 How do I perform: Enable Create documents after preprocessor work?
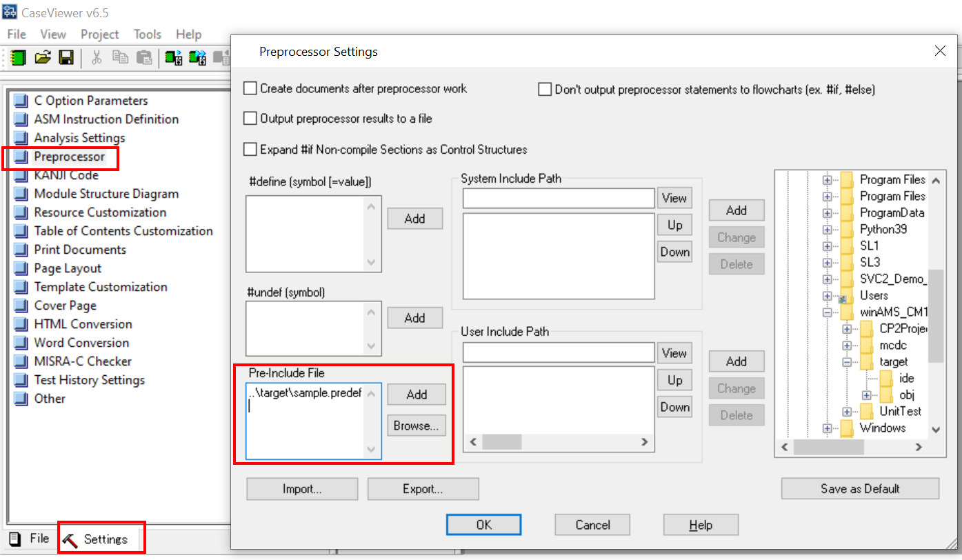250,89
